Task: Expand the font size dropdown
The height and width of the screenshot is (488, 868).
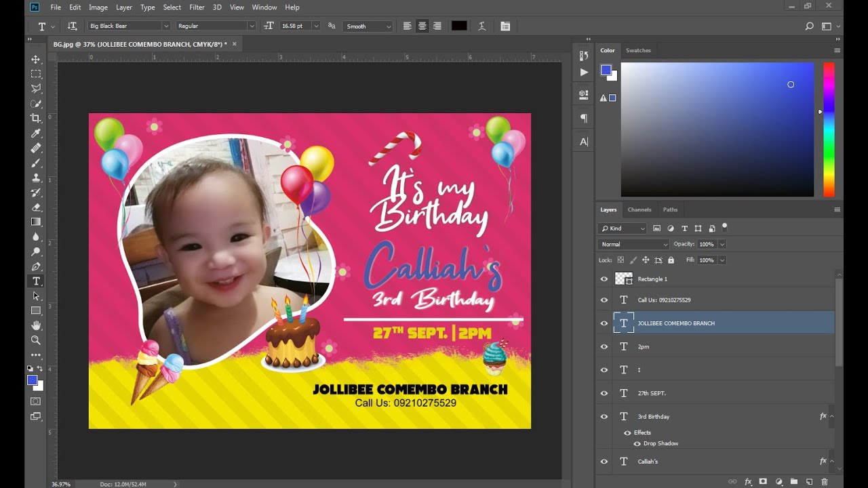Action: click(316, 26)
